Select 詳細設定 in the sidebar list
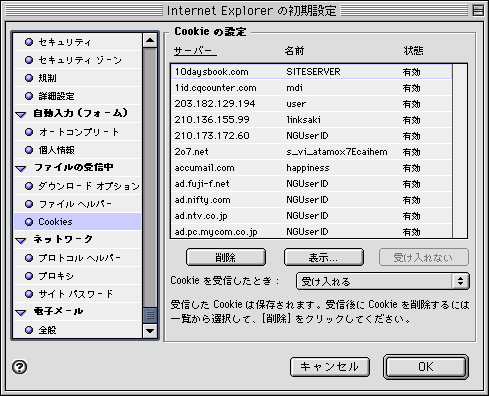Image resolution: width=489 pixels, height=396 pixels. 77,96
